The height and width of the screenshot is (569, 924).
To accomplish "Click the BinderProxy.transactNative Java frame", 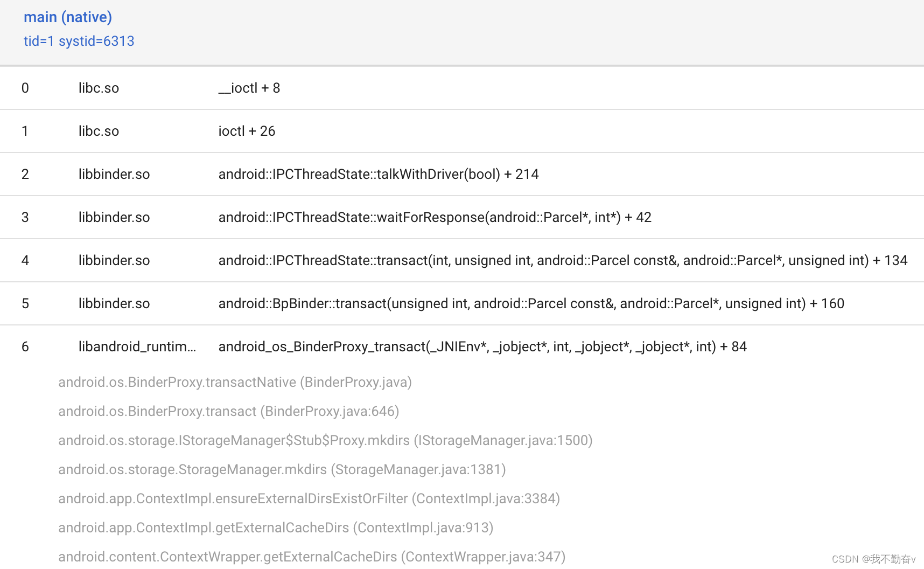I will (235, 382).
